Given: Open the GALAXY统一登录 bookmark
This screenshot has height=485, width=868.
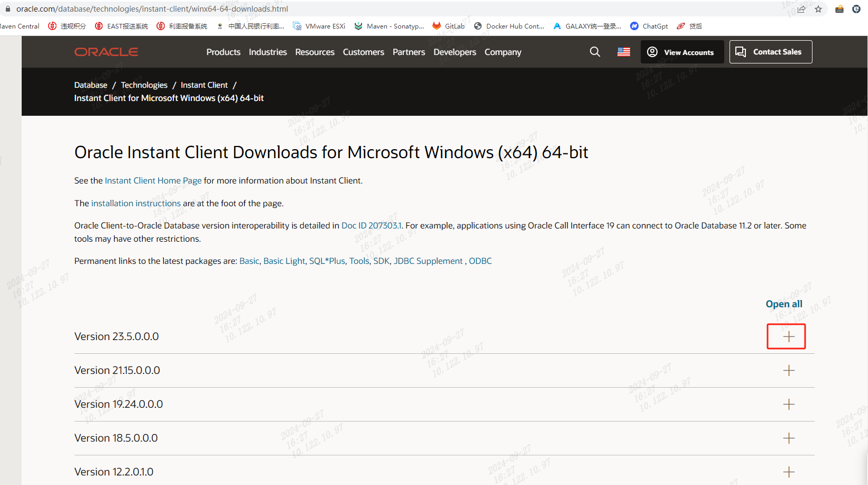Looking at the screenshot, I should click(x=587, y=26).
